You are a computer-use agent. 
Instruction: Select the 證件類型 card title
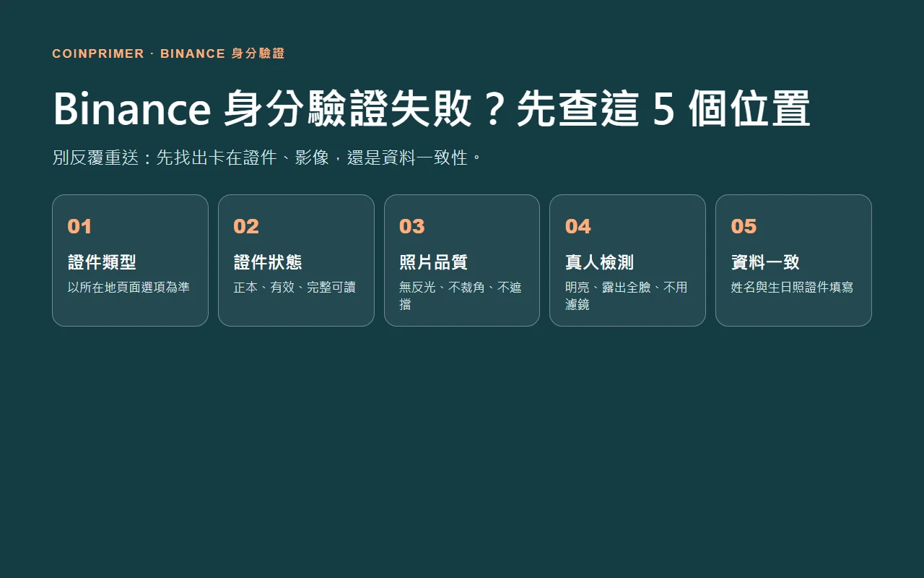102,262
